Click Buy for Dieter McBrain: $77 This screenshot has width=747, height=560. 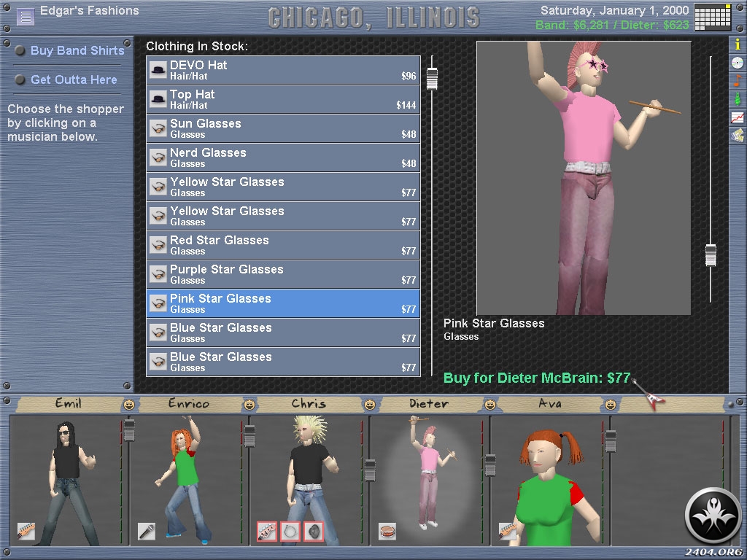coord(536,378)
